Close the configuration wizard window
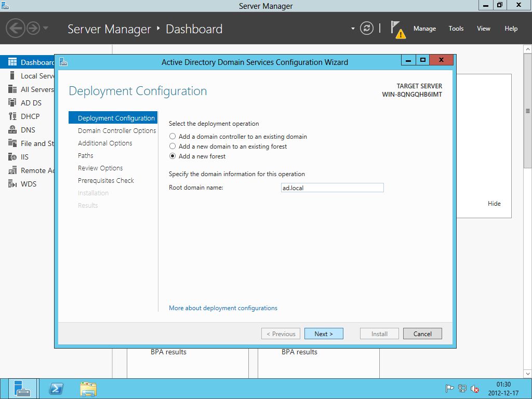This screenshot has height=399, width=532. (x=441, y=60)
